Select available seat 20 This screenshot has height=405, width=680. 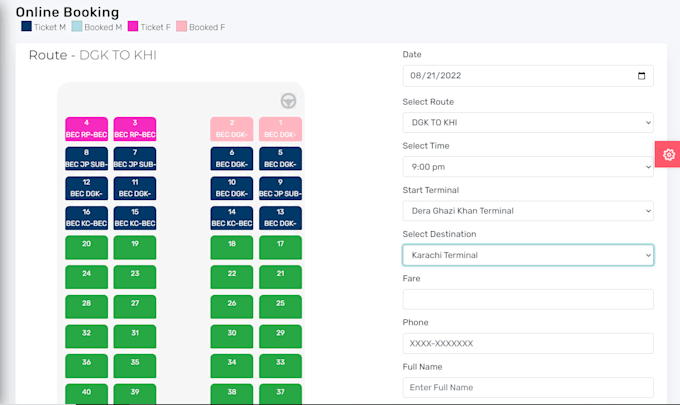click(87, 247)
